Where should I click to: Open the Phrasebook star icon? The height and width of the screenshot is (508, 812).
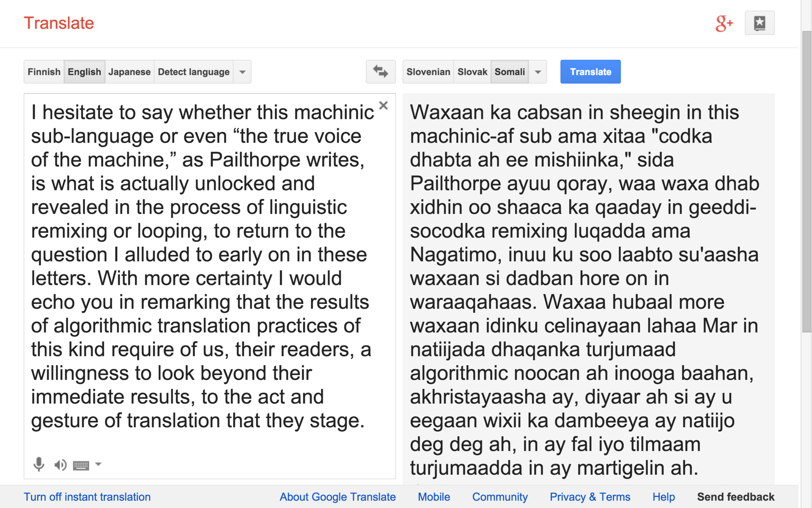pyautogui.click(x=760, y=23)
